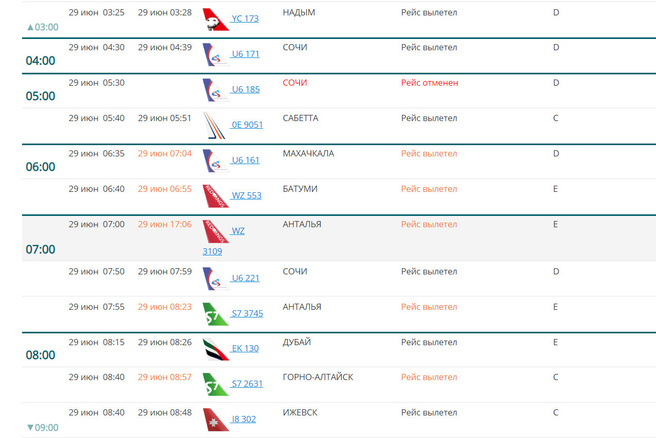Click delayed departure time 17:06
The width and height of the screenshot is (656, 438).
165,224
